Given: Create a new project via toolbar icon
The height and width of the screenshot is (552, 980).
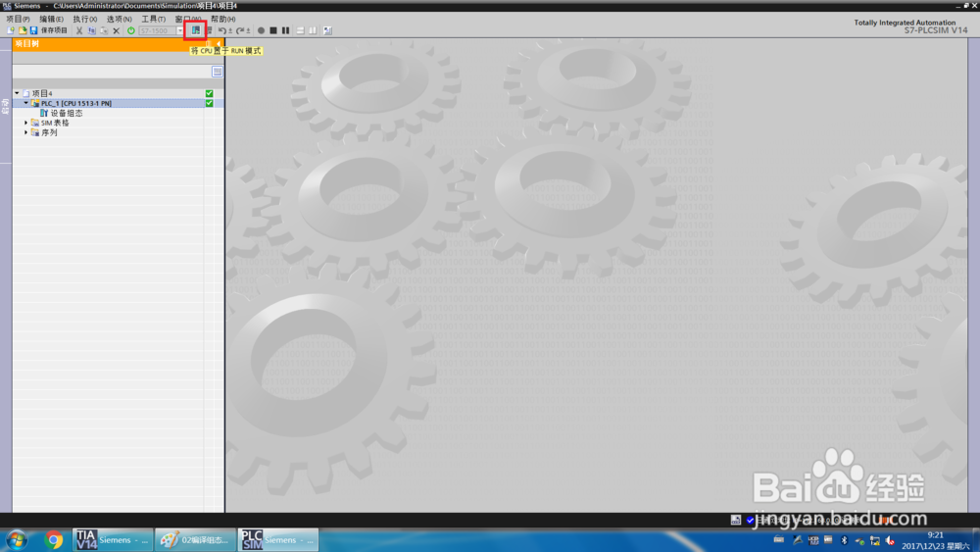Looking at the screenshot, I should click(11, 30).
